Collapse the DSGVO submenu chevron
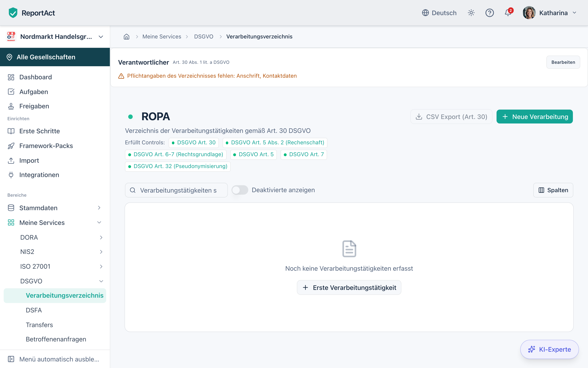 point(101,281)
